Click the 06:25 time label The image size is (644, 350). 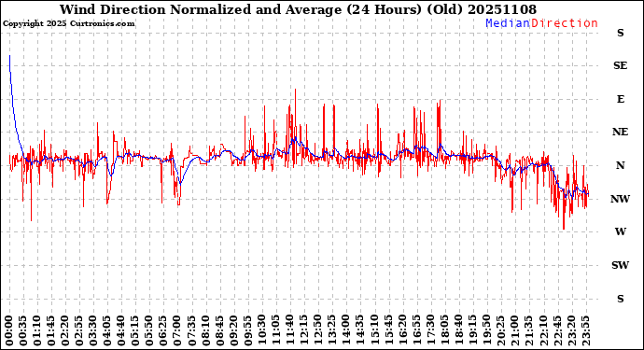click(164, 330)
